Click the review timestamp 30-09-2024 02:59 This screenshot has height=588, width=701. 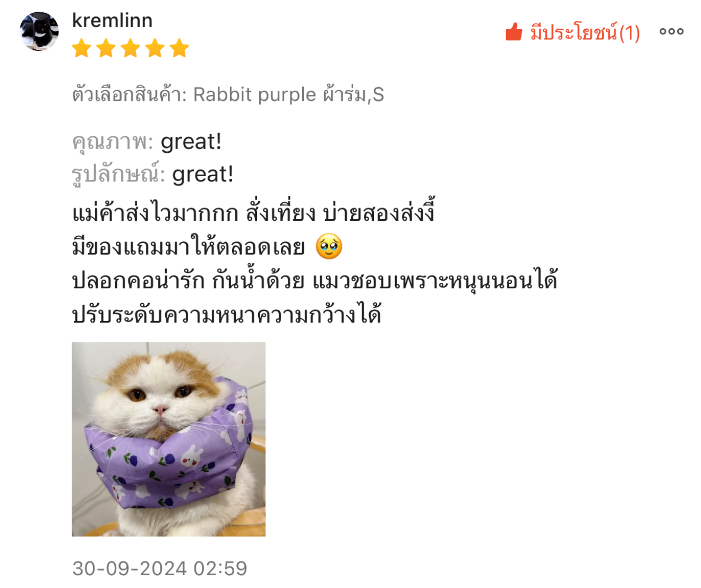160,568
